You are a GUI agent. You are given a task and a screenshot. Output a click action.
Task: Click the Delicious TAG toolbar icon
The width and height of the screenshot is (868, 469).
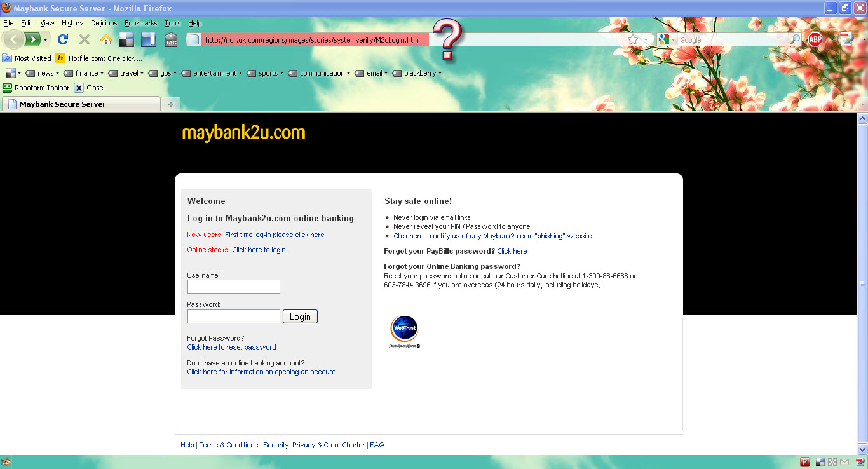(x=170, y=39)
